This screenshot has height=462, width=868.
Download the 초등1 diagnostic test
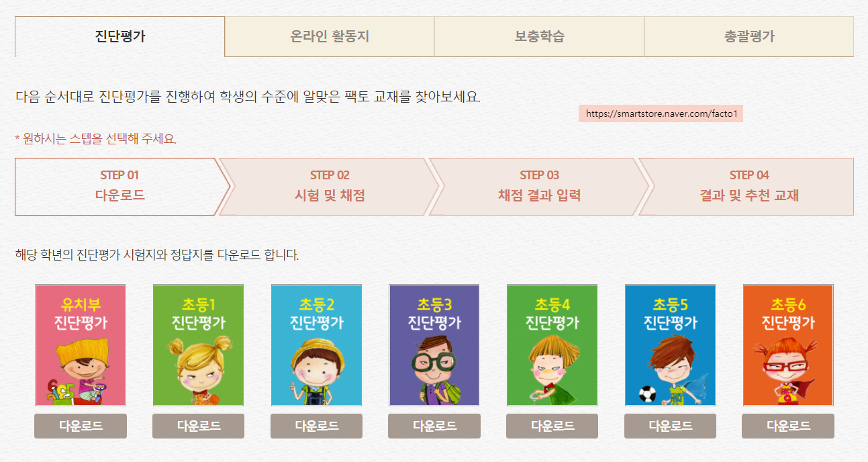tap(198, 426)
